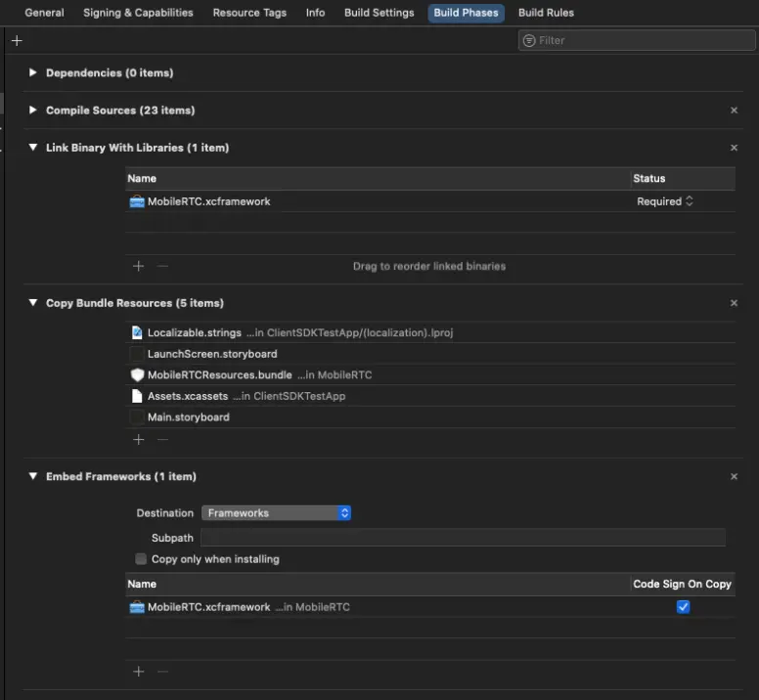Image resolution: width=759 pixels, height=700 pixels.
Task: Uncheck Code Sign On Copy for MobileRTC.xcframework
Action: [683, 607]
